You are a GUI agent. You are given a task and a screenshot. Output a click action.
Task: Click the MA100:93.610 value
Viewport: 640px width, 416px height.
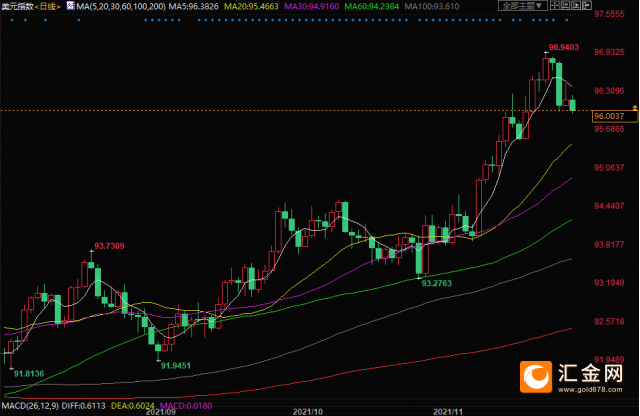pyautogui.click(x=431, y=7)
